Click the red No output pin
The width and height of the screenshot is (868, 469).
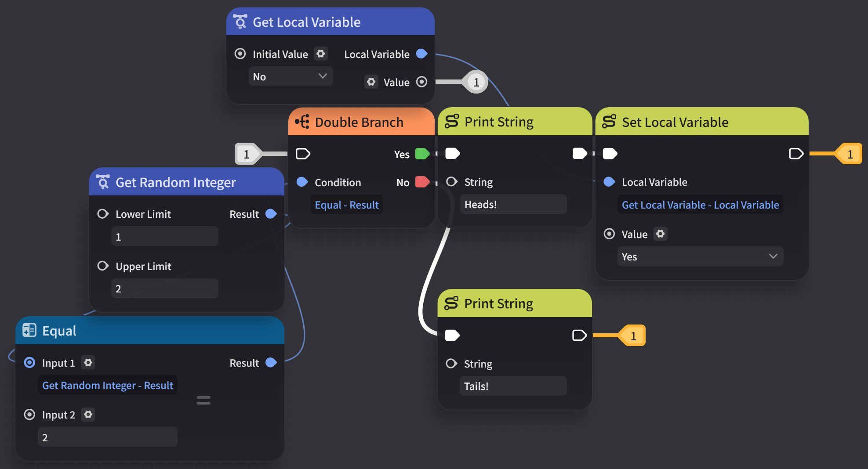[422, 182]
